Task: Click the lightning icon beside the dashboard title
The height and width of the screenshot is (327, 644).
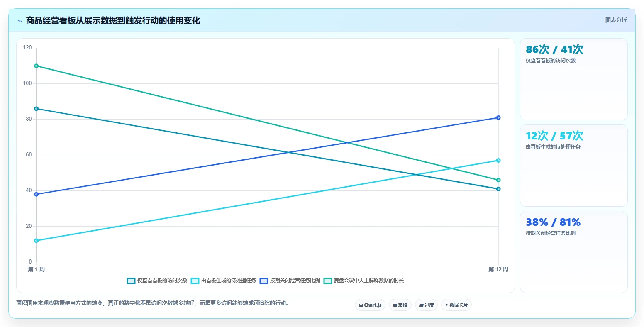Action: click(20, 21)
